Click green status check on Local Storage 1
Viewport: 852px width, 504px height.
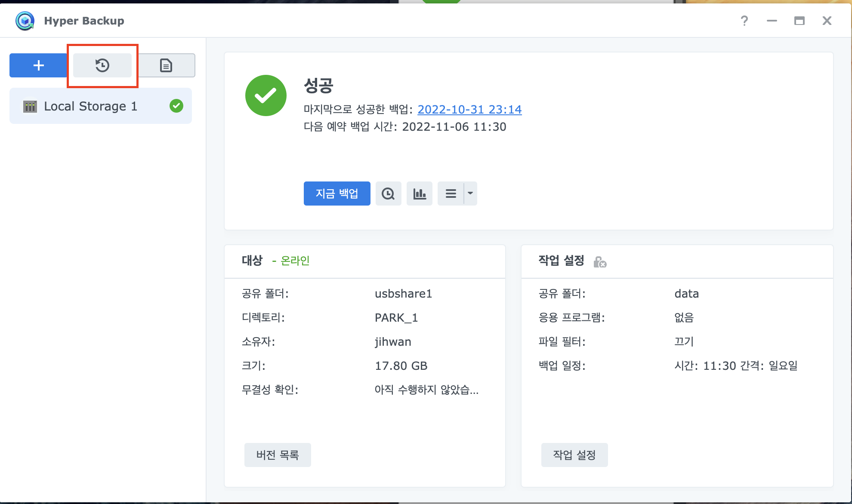(x=176, y=106)
